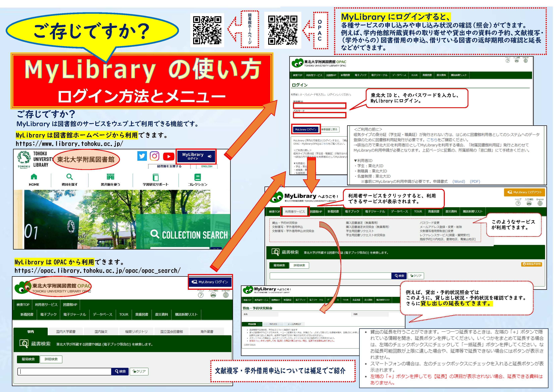
Task: Click the MyLibrary ログアウト button
Action: pos(524,192)
